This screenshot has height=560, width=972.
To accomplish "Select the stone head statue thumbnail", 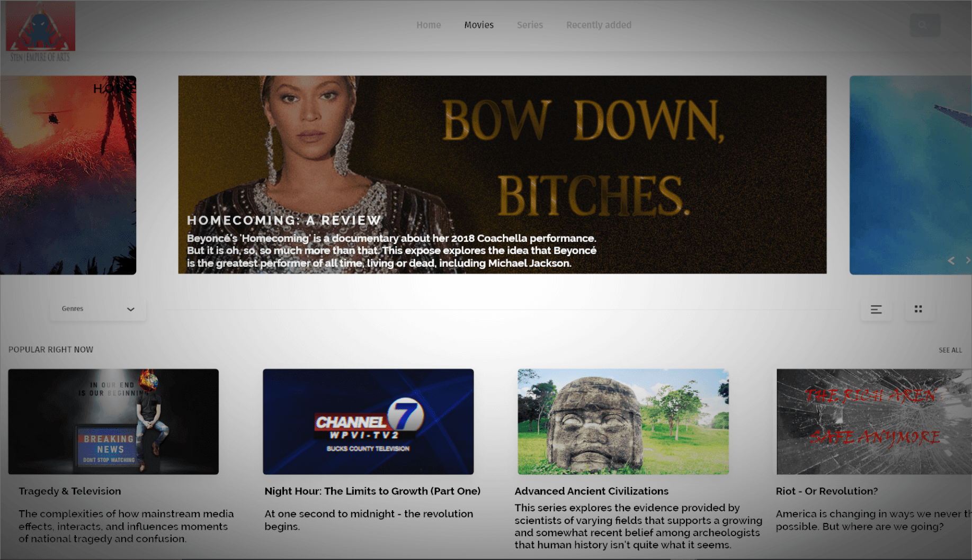I will [x=623, y=422].
